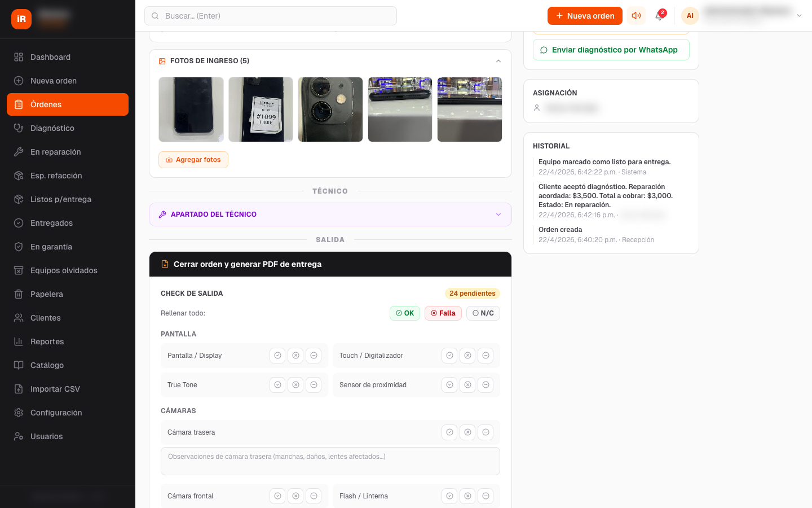Fill all checks with OK
This screenshot has height=508, width=812.
[405, 313]
